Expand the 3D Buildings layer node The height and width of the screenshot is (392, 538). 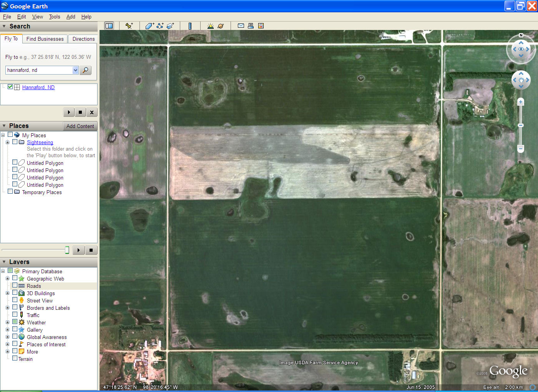coord(7,293)
